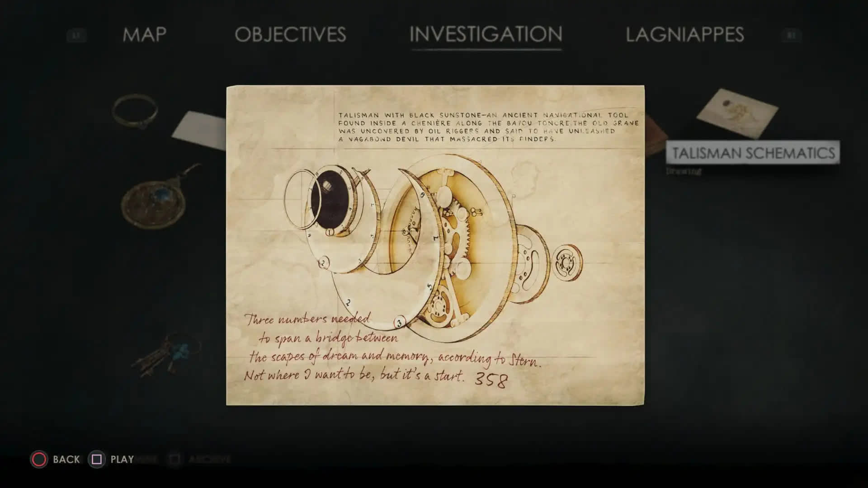Click the faded ARCHIVE prompt
Screen dimensions: 868x488
click(x=210, y=459)
